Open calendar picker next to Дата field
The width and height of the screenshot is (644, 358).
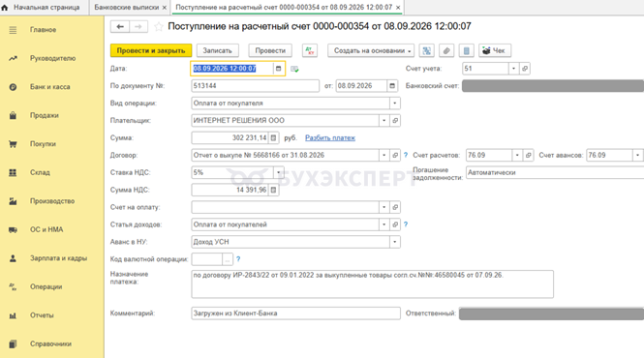coord(279,69)
